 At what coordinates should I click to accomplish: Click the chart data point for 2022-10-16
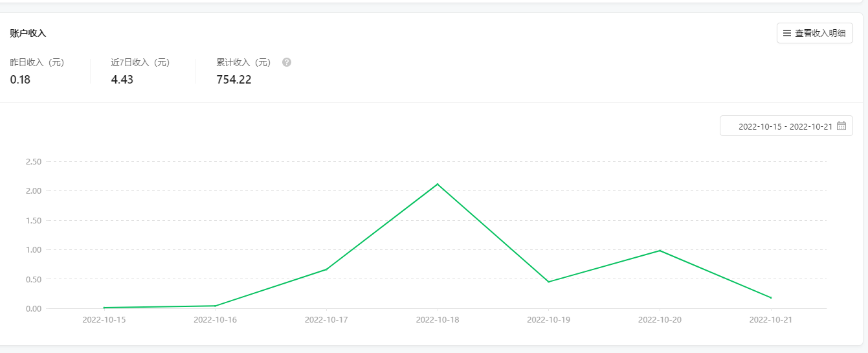tap(215, 306)
